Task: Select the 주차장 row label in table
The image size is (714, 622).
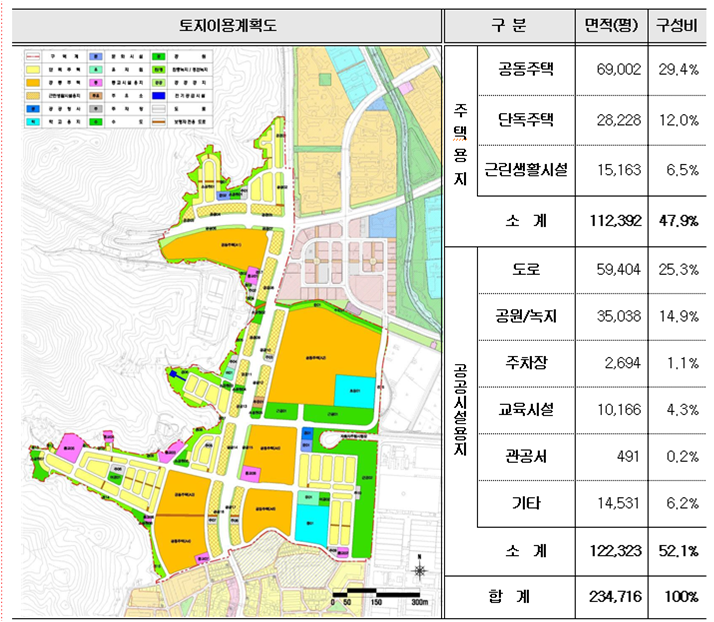Action: 526,363
